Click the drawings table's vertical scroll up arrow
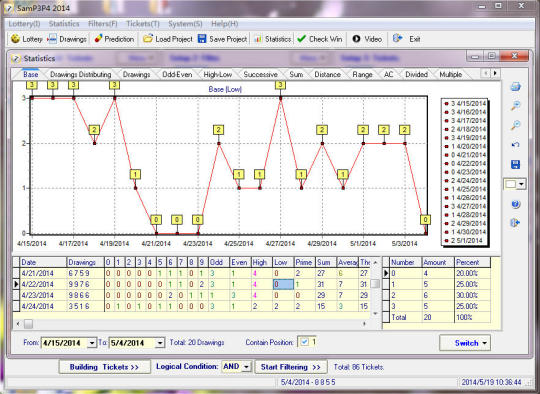 [x=375, y=262]
